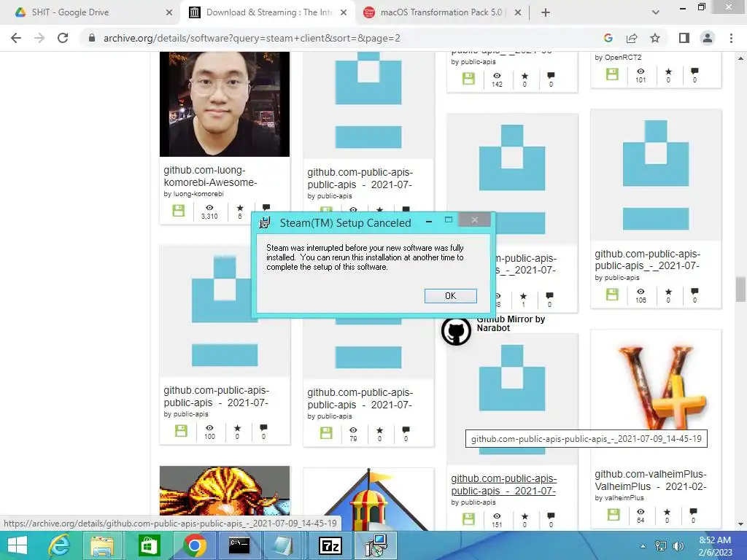747x560 pixels.
Task: Click the GitHub Mirror by Narabot octocat icon
Action: [x=456, y=331]
